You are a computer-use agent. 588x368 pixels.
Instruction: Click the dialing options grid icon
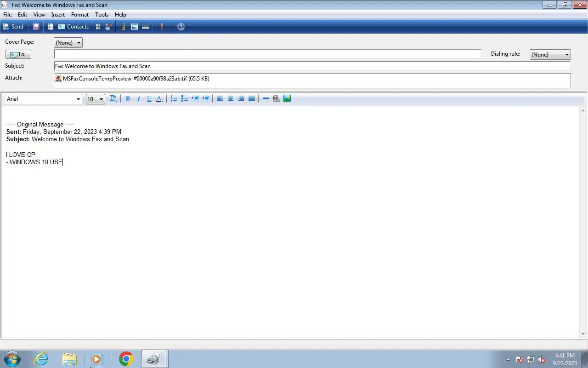[98, 27]
